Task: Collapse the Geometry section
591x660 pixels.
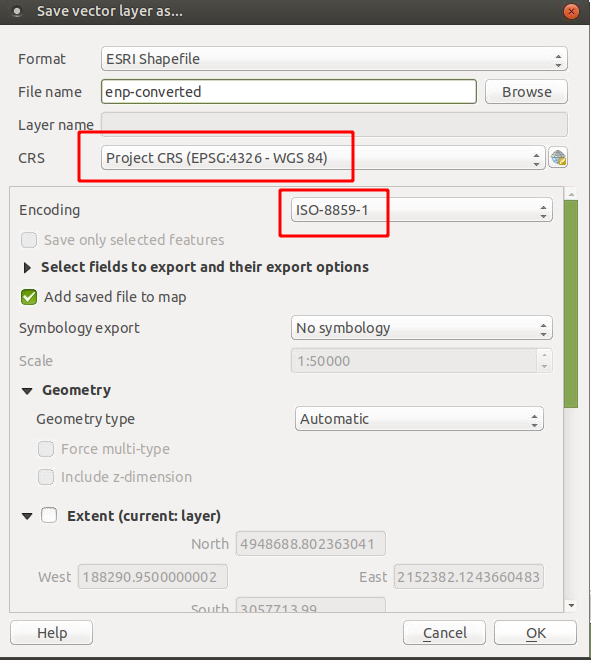Action: tap(27, 391)
